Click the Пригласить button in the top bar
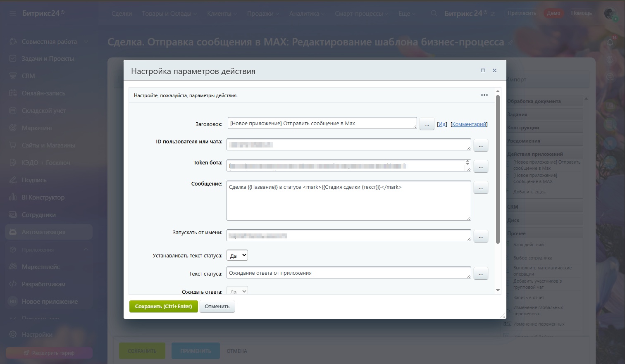 (522, 13)
